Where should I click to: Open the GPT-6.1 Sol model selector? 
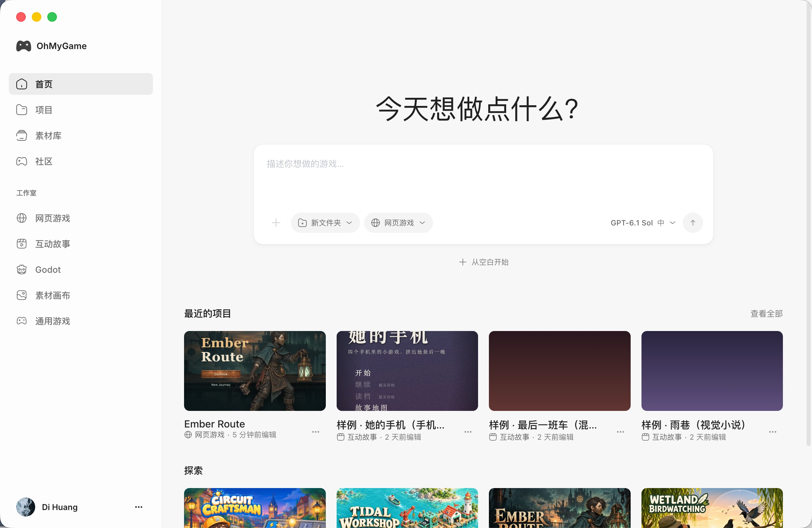click(x=643, y=223)
